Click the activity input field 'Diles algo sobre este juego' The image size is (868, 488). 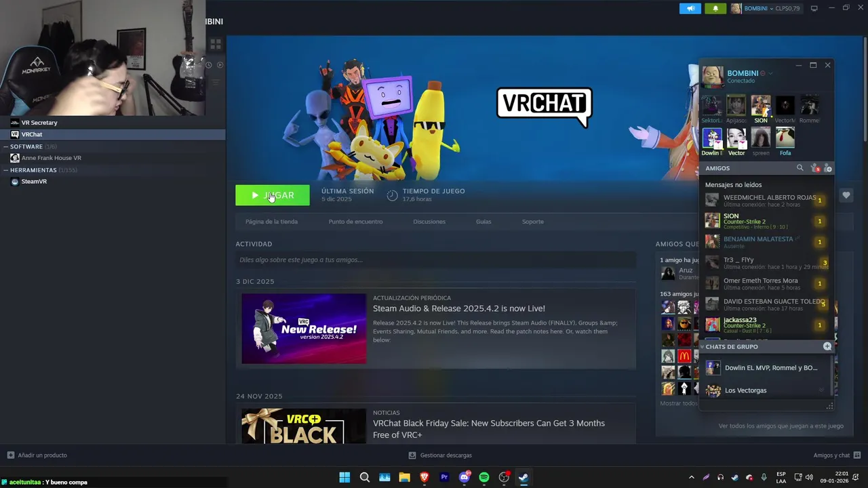coord(435,260)
